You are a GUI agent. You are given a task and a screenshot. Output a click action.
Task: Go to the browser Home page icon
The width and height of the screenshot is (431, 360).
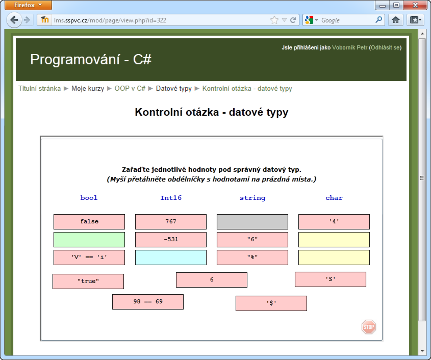(x=396, y=20)
